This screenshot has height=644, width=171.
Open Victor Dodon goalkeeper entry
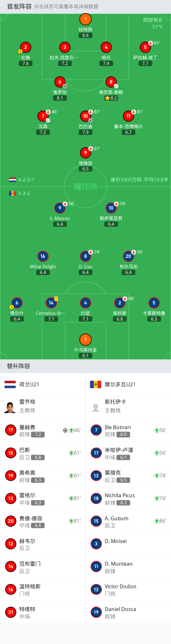pos(128,589)
